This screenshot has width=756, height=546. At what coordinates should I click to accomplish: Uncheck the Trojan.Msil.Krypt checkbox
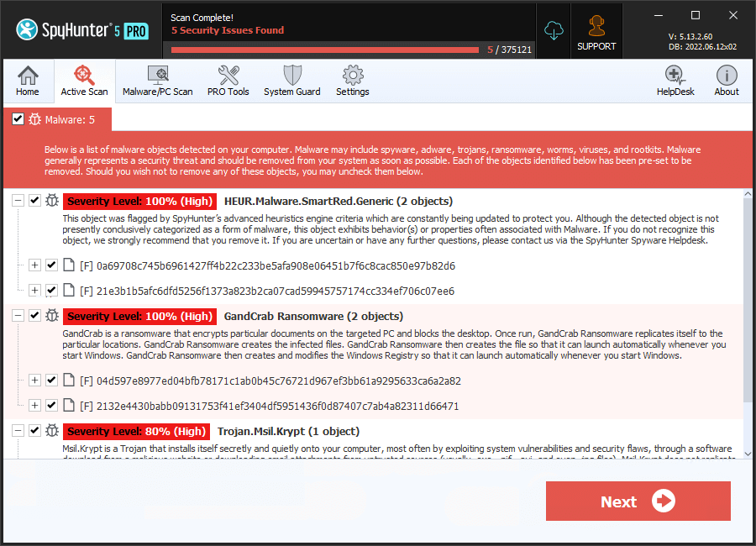click(34, 431)
